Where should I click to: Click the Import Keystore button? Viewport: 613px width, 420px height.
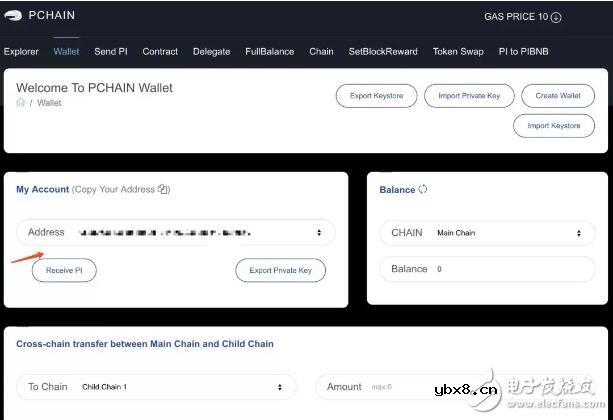click(x=554, y=126)
